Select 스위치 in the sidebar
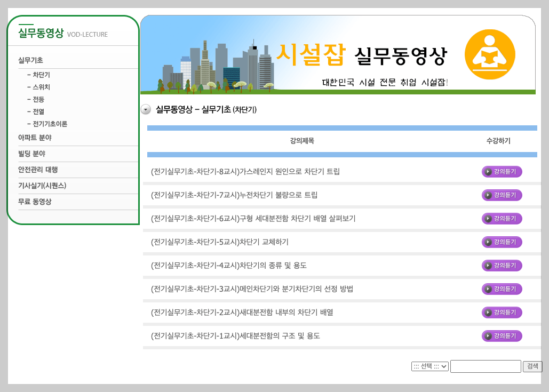Image resolution: width=549 pixels, height=392 pixels. (x=42, y=87)
